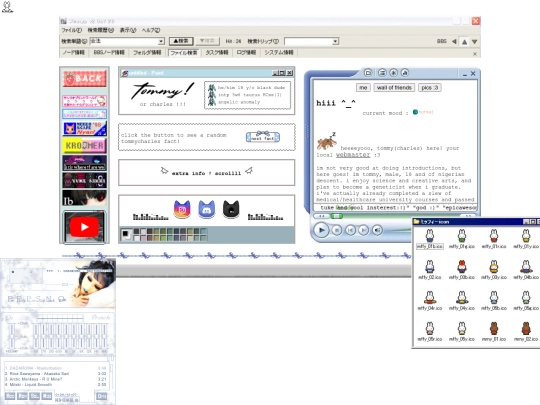Switch to the システム情報 tab
The image size is (540, 405).
pyautogui.click(x=279, y=52)
